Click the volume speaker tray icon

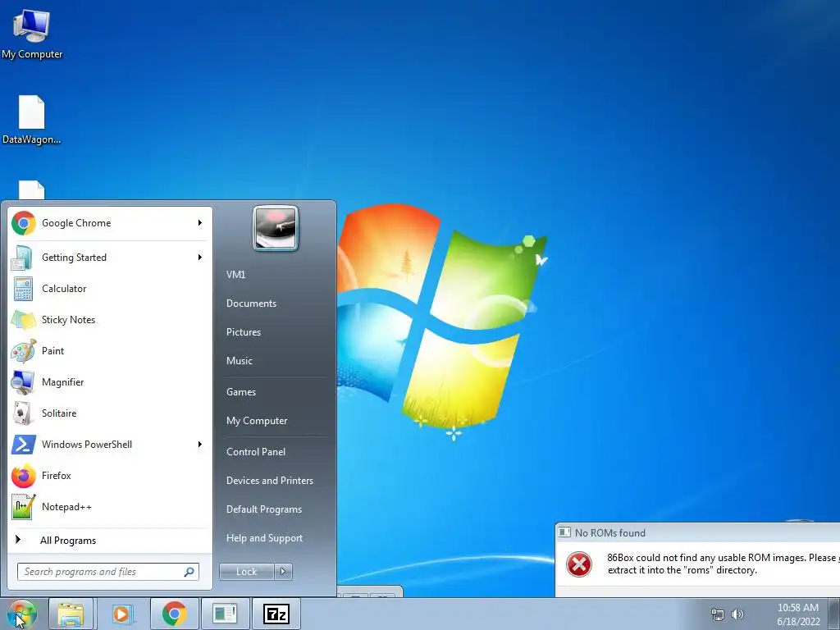point(737,614)
